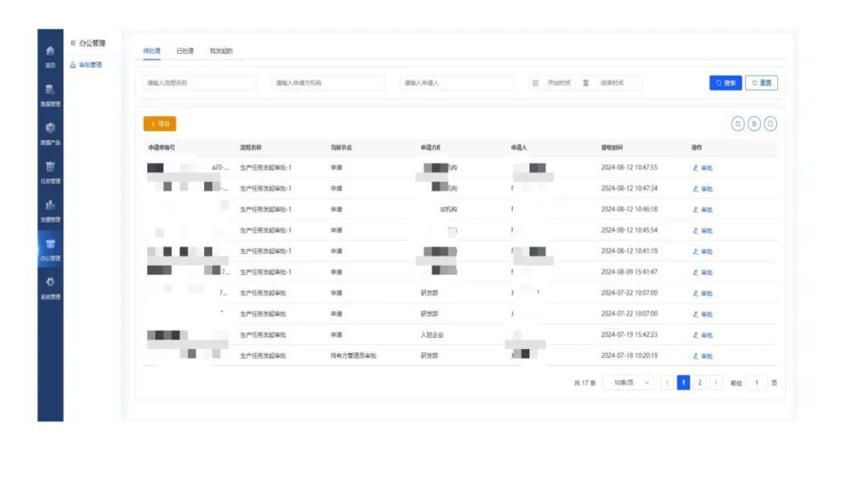Open 任务管理 icon in sidebar

point(51,166)
